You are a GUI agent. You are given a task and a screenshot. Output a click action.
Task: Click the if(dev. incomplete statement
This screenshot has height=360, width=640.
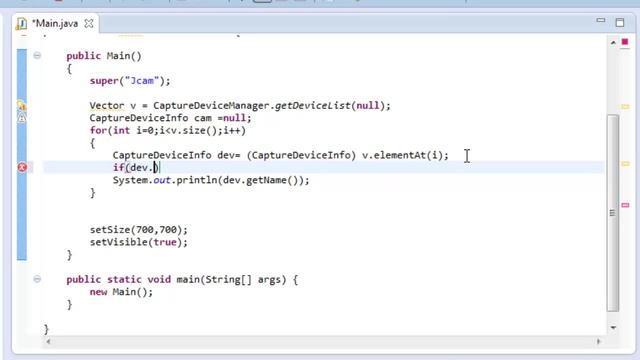(x=136, y=167)
